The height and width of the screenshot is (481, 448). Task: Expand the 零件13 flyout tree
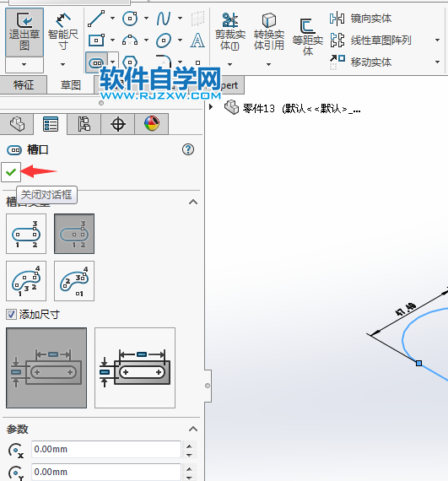click(x=211, y=107)
